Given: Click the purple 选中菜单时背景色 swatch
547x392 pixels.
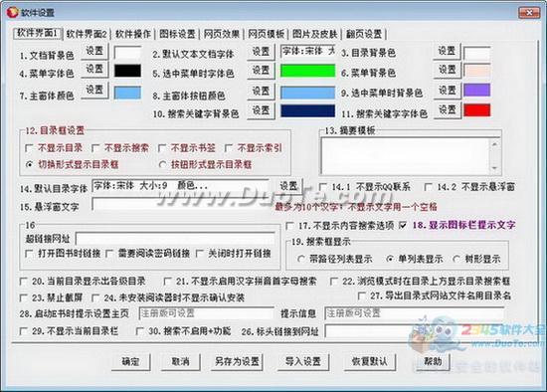Looking at the screenshot, I should click(x=476, y=91).
